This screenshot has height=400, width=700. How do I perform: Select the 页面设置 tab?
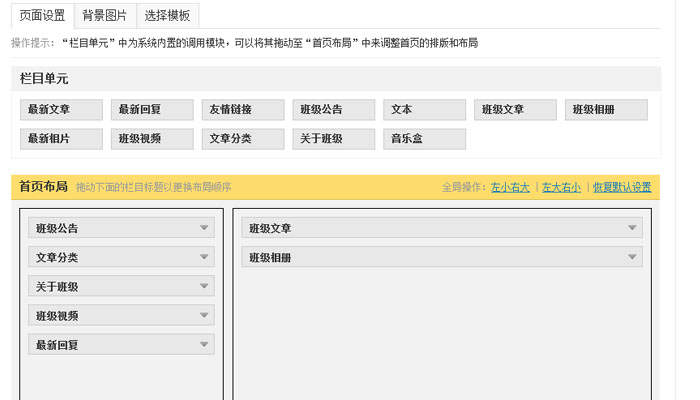pyautogui.click(x=42, y=16)
